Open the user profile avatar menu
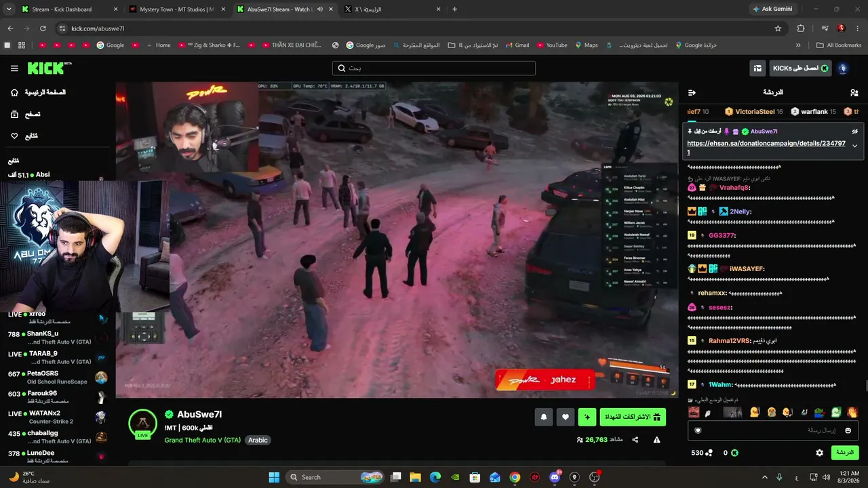Screen dimensions: 868x488 point(843,68)
